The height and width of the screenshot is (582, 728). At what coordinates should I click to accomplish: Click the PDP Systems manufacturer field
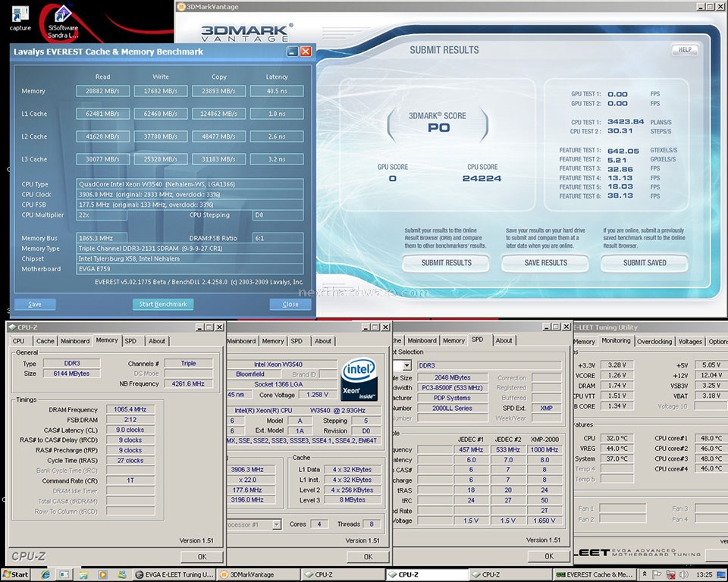[x=452, y=398]
